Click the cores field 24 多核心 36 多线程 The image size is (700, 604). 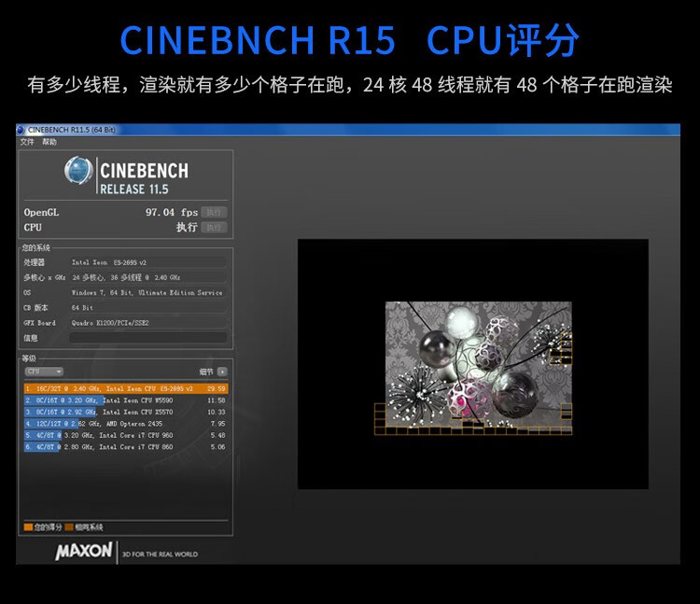tap(147, 277)
